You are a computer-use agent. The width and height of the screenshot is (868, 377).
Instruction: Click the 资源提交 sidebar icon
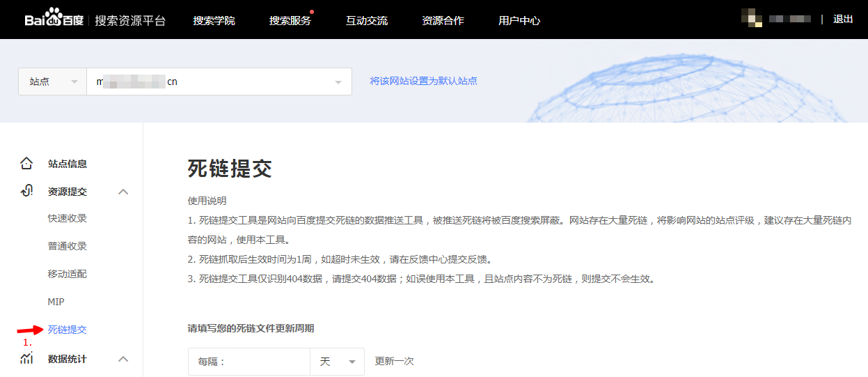coord(26,191)
